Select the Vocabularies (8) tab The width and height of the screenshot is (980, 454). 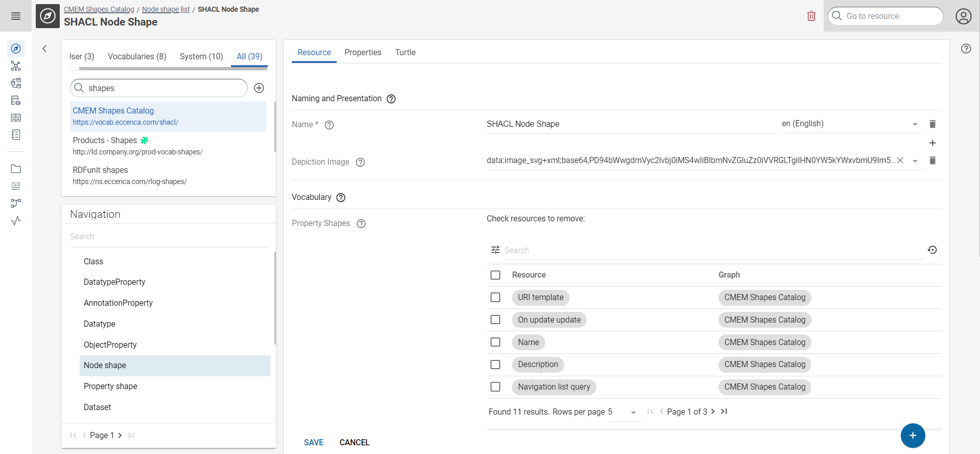137,56
